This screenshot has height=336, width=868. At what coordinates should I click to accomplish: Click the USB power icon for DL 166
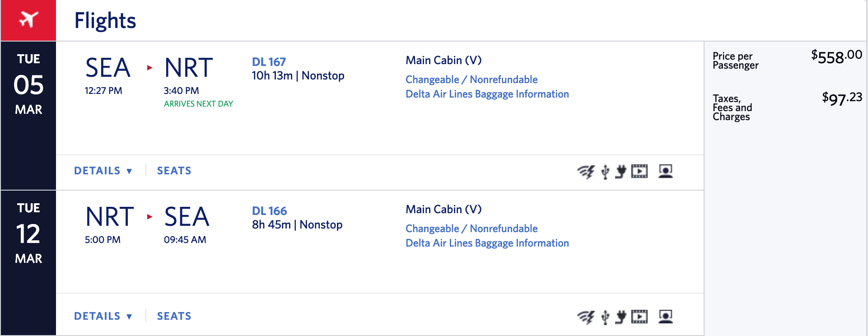[605, 317]
